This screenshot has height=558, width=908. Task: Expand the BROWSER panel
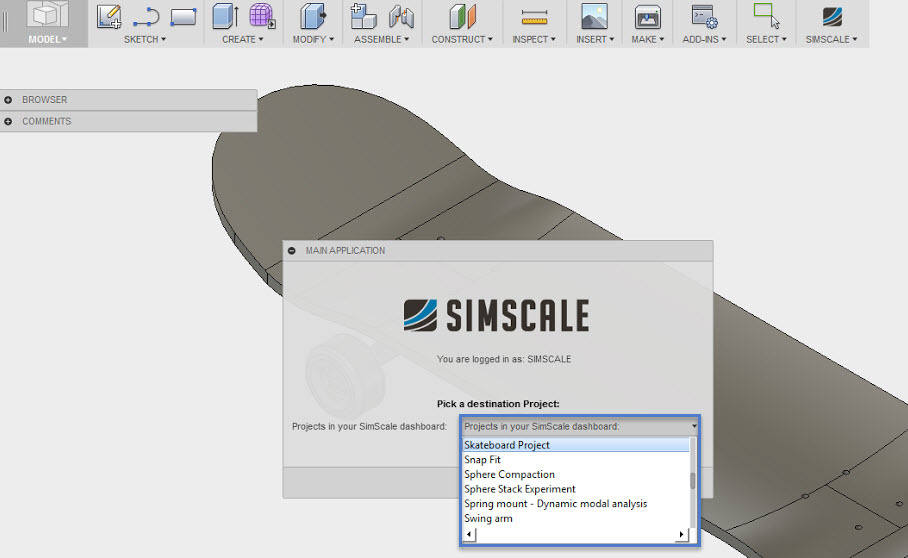coord(9,100)
